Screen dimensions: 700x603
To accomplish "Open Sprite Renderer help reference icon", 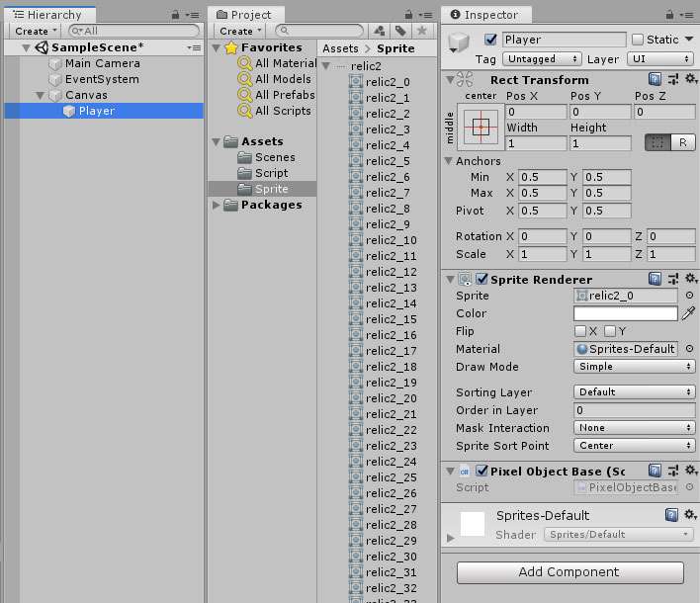I will coord(655,279).
